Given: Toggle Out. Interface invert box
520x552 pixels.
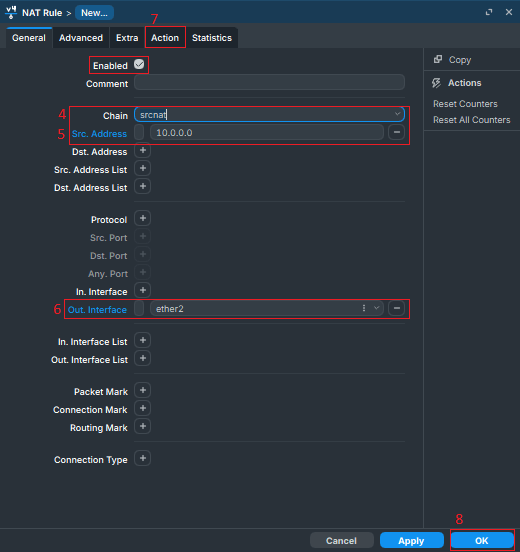Looking at the screenshot, I should point(139,308).
